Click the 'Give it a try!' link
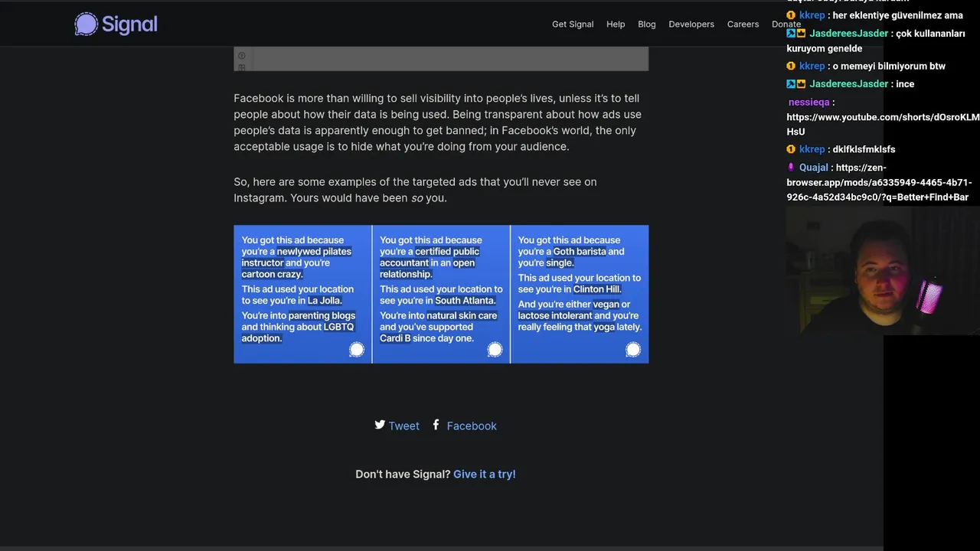 (485, 474)
